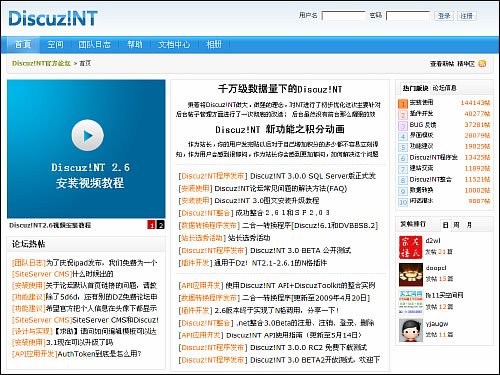Open hot post AuthToken到底是怎么用?
This screenshot has width=500, height=375.
(99, 354)
